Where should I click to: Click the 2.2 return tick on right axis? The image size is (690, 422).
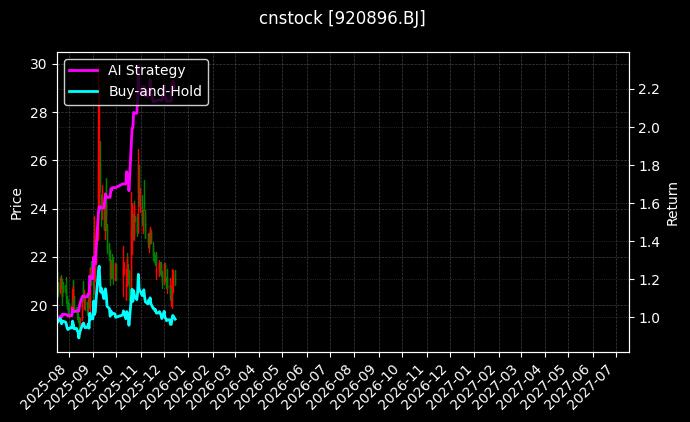coord(648,90)
